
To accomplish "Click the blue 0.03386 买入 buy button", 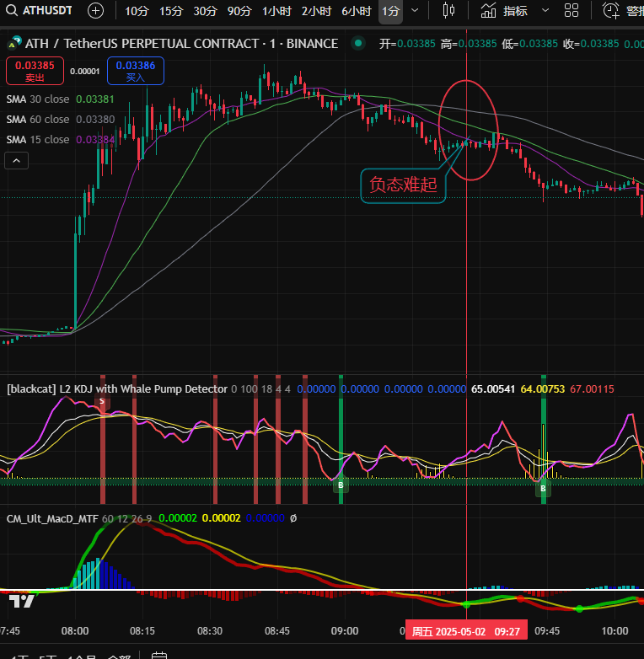I will coord(136,71).
